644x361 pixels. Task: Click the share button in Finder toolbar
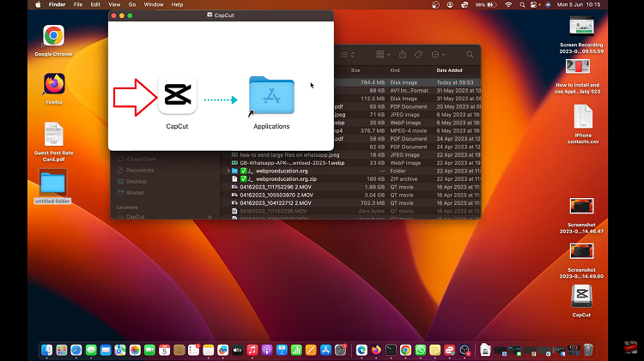click(403, 55)
